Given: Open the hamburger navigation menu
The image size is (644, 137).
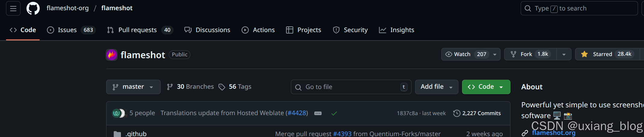Looking at the screenshot, I should click(x=13, y=8).
